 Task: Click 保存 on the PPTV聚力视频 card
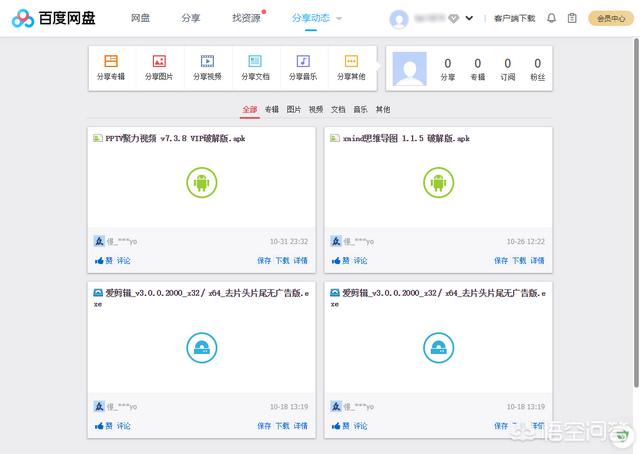[x=264, y=260]
